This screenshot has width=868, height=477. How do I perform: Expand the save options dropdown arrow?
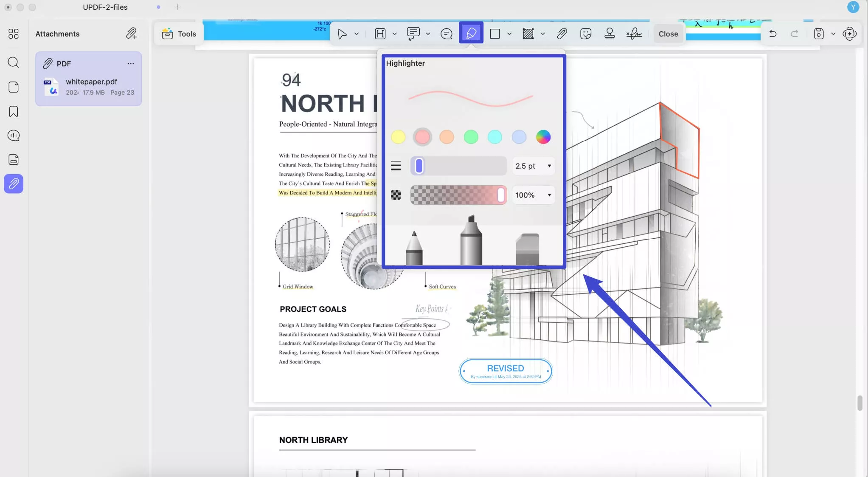(833, 34)
